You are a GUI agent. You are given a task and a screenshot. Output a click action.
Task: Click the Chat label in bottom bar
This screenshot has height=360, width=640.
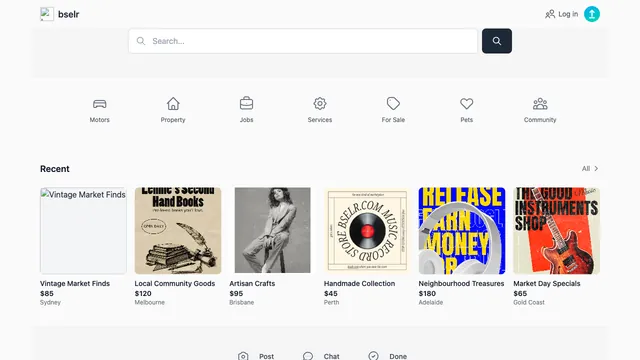click(x=331, y=356)
